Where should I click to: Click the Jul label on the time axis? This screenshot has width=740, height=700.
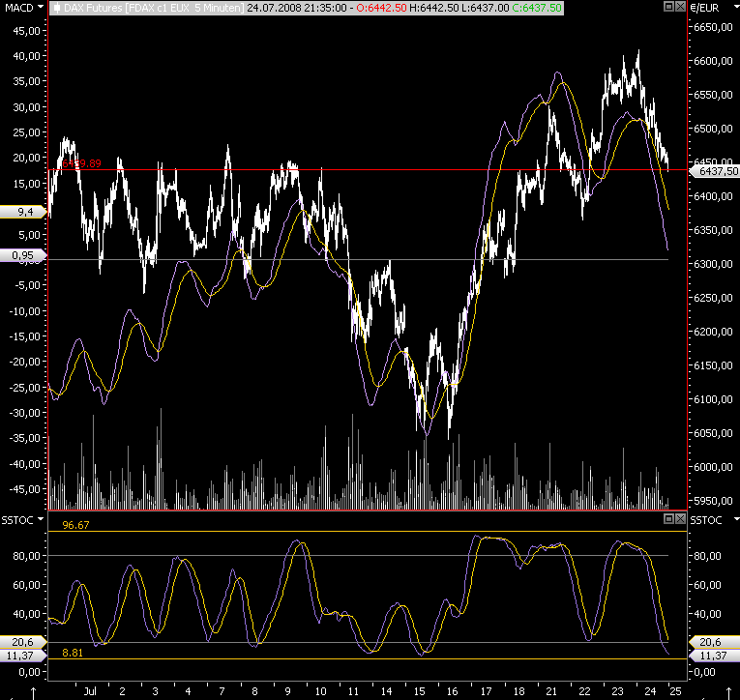[90, 691]
